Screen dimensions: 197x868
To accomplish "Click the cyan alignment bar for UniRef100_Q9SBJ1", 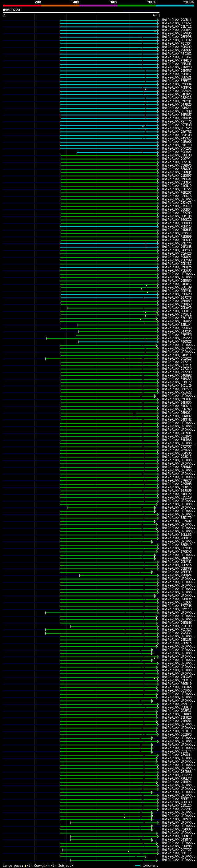I will [x=109, y=20].
